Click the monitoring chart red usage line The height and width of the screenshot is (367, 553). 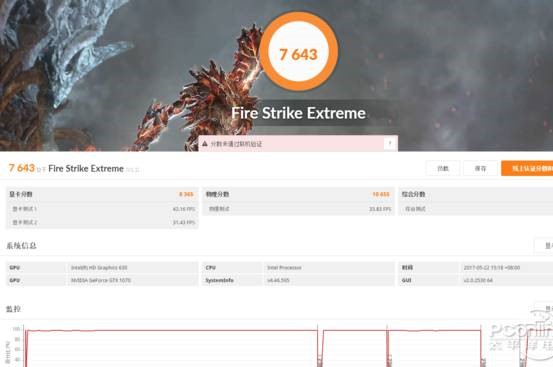click(171, 331)
